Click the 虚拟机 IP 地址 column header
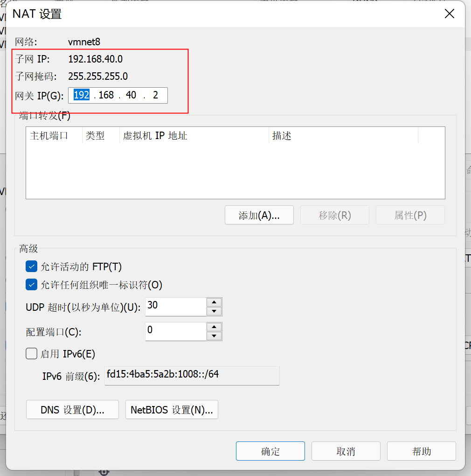Image resolution: width=471 pixels, height=476 pixels. pos(194,135)
